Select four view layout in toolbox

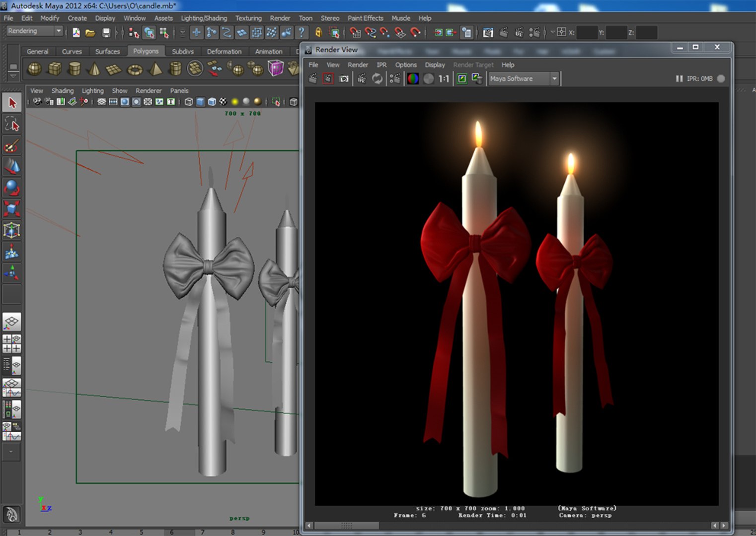[12, 343]
